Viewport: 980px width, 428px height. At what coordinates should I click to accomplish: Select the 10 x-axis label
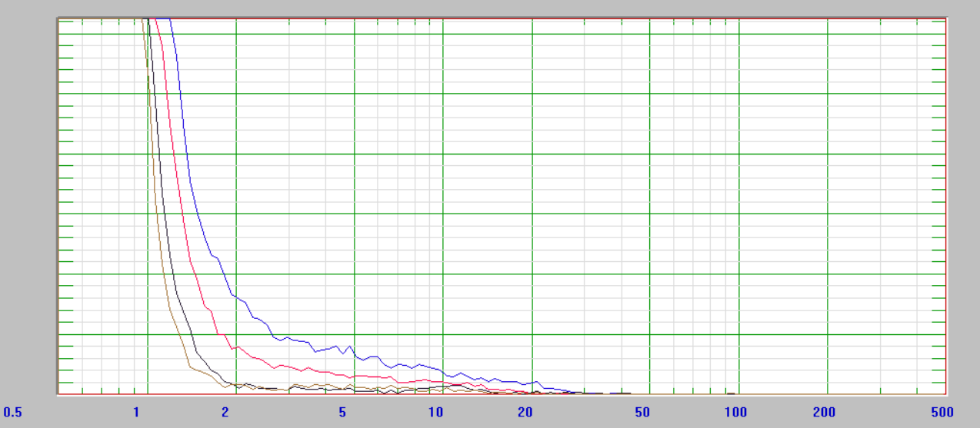coord(436,412)
